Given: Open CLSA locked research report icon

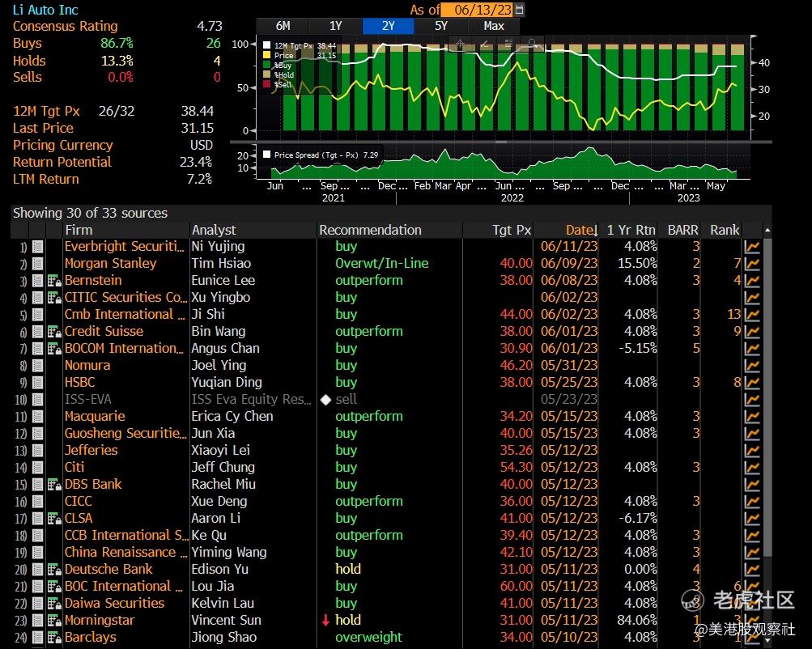Looking at the screenshot, I should coord(54,519).
